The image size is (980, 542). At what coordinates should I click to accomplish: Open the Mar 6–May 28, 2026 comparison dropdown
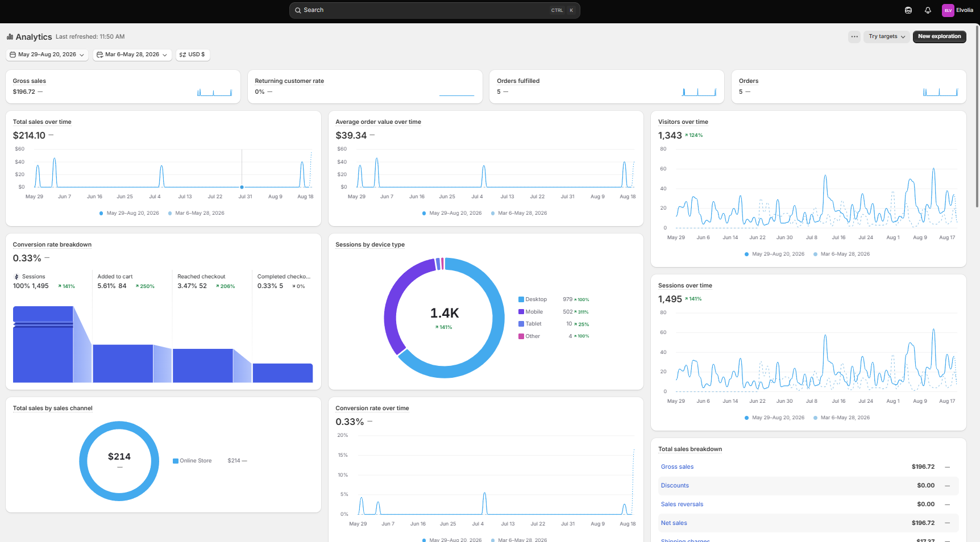tap(132, 55)
